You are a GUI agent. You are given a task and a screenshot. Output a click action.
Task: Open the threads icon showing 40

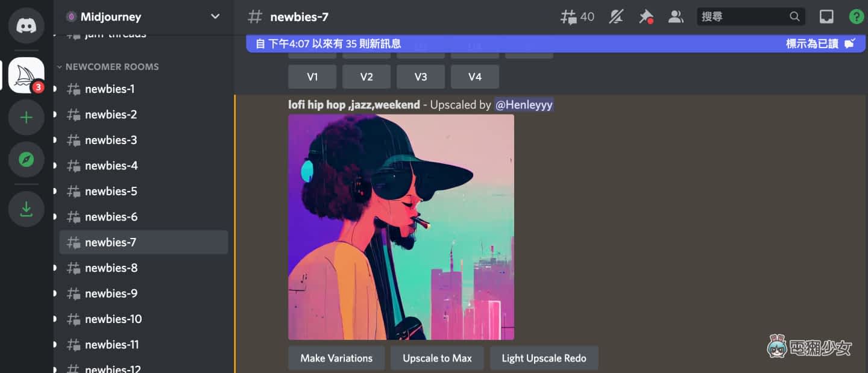tap(577, 17)
